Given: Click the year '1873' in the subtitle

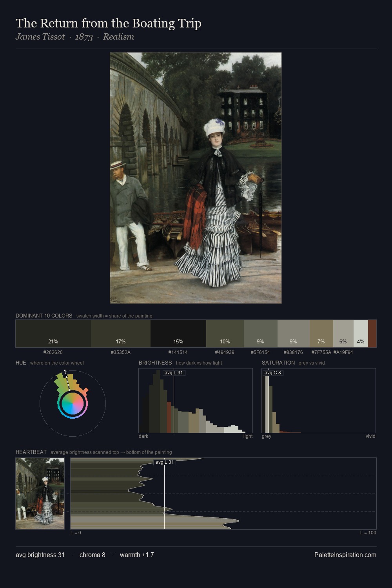Looking at the screenshot, I should pos(84,37).
